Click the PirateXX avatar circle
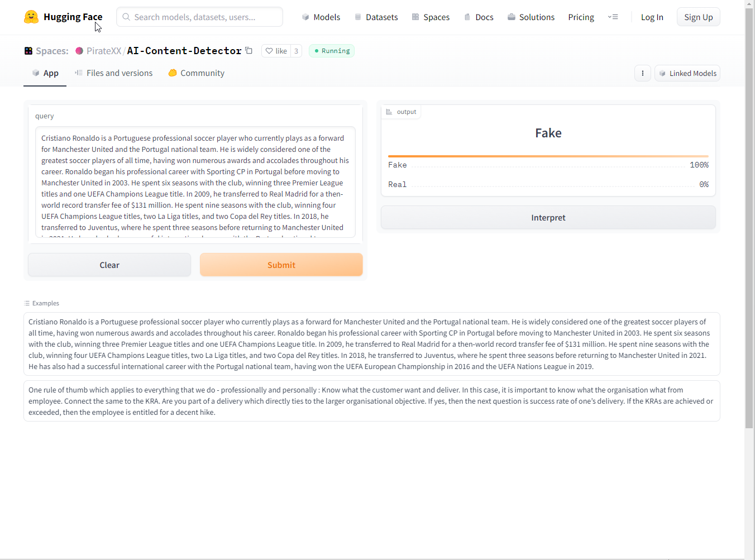 click(x=79, y=51)
